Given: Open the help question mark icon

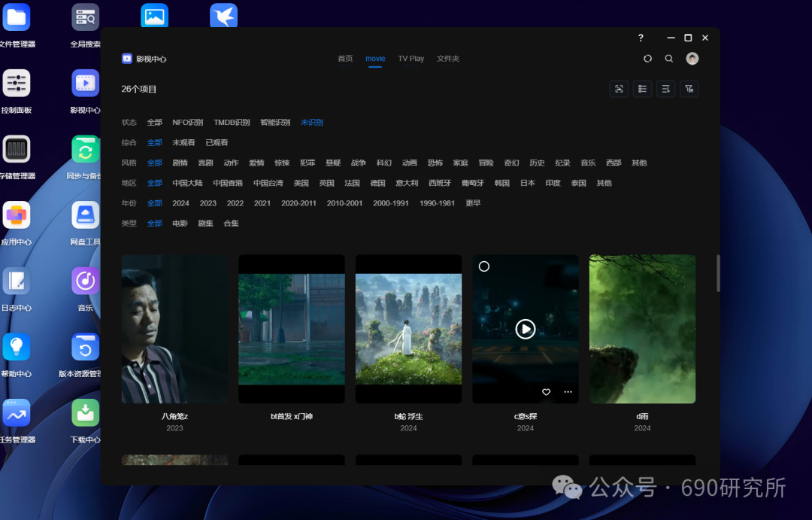Looking at the screenshot, I should pyautogui.click(x=641, y=38).
